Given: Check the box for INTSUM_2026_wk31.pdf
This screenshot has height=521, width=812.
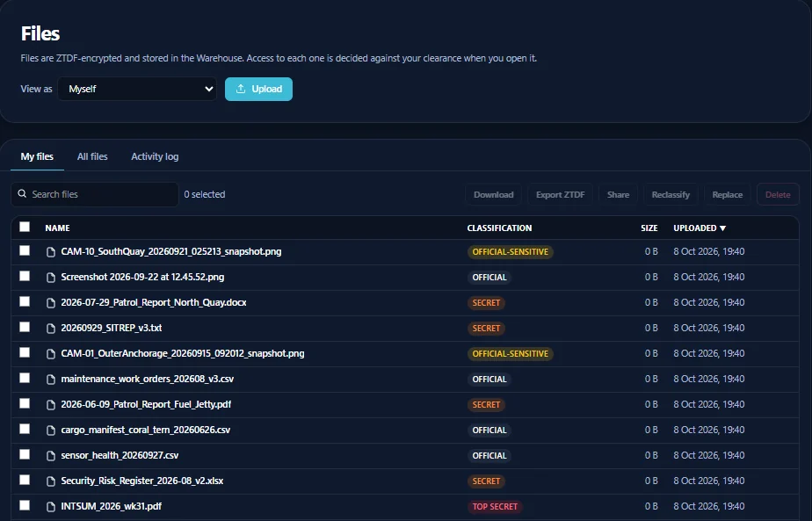Looking at the screenshot, I should coord(25,505).
